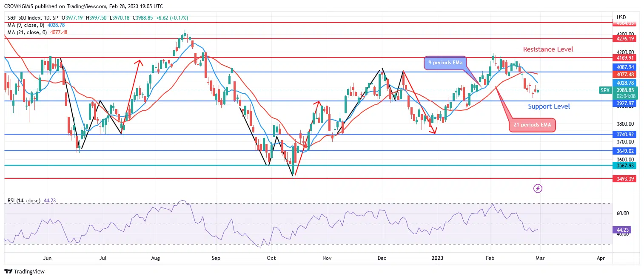The image size is (644, 279).
Task: Click the 3567.93 teal price label
Action: pos(624,166)
